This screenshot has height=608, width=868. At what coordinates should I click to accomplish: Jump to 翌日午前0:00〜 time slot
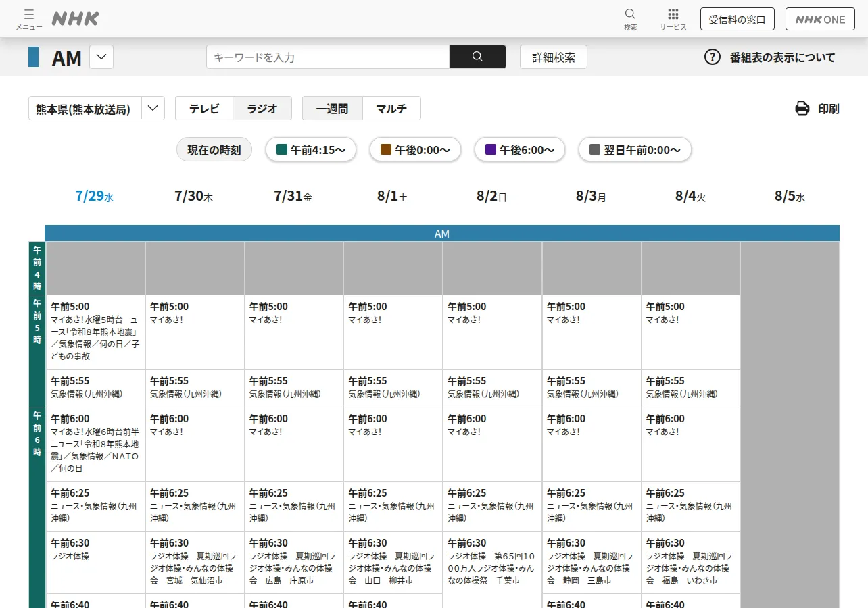tap(635, 150)
